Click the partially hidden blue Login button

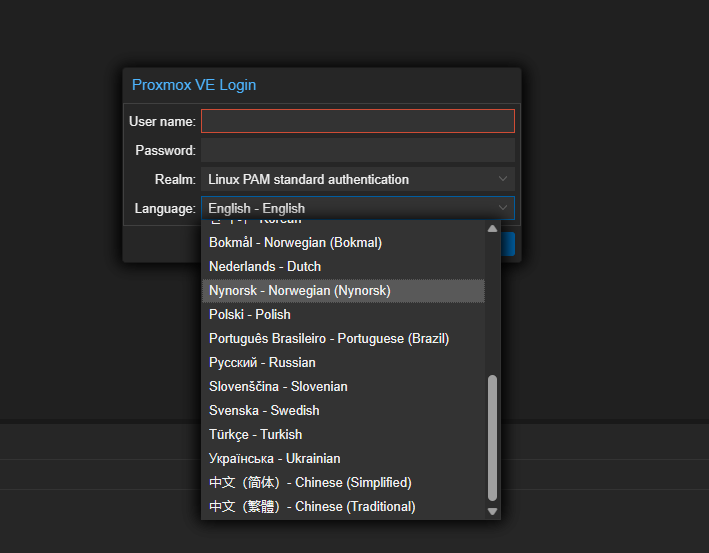click(x=508, y=244)
